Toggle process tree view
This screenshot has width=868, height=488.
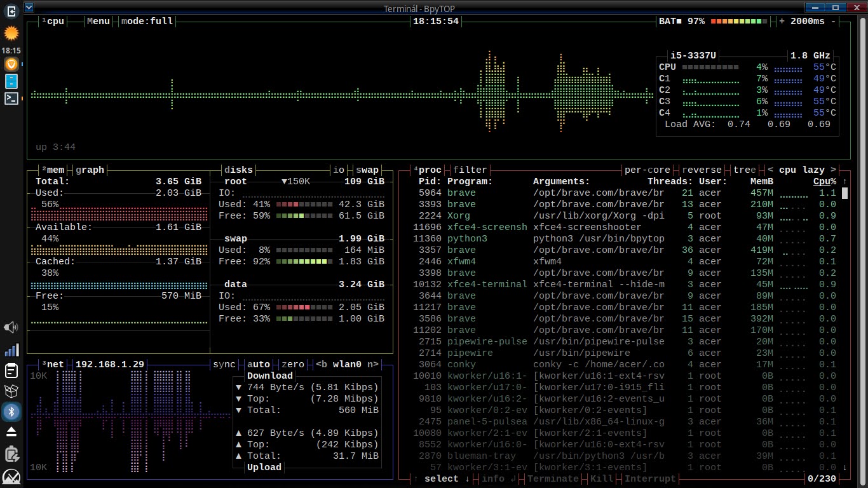tap(745, 170)
